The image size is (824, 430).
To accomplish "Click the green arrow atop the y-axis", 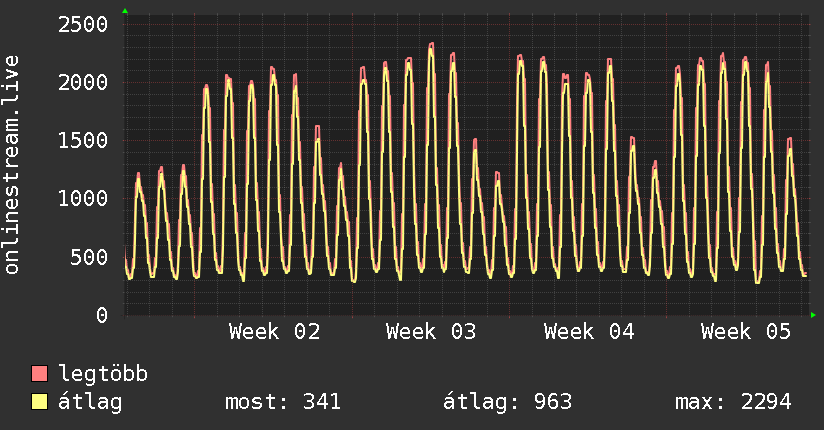I will point(125,11).
